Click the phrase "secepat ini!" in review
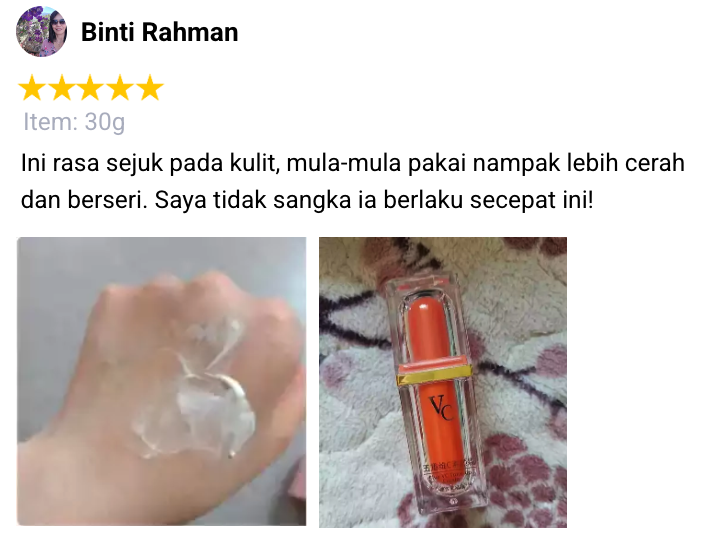 point(532,200)
